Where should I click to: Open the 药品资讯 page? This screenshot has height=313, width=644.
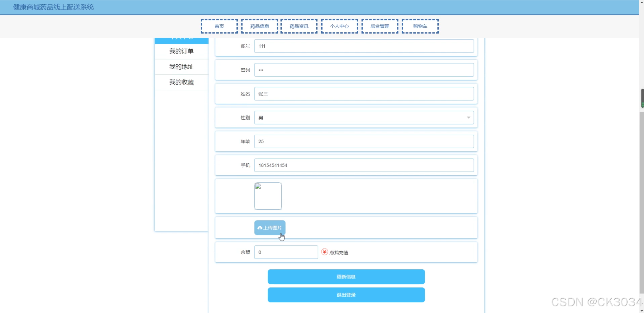(299, 26)
